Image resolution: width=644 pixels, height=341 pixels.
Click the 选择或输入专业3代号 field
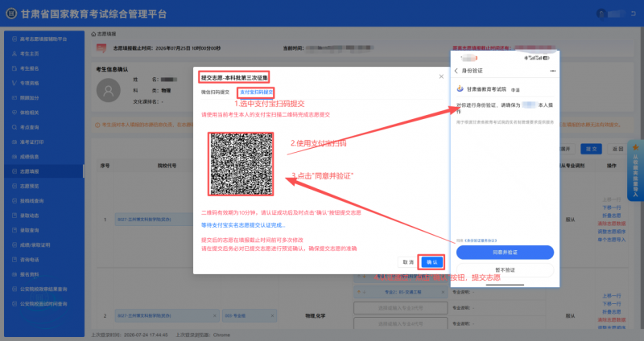click(400, 308)
